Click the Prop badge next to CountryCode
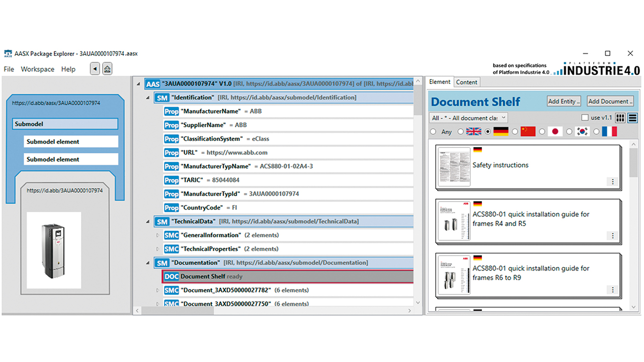The width and height of the screenshot is (644, 362). (172, 208)
